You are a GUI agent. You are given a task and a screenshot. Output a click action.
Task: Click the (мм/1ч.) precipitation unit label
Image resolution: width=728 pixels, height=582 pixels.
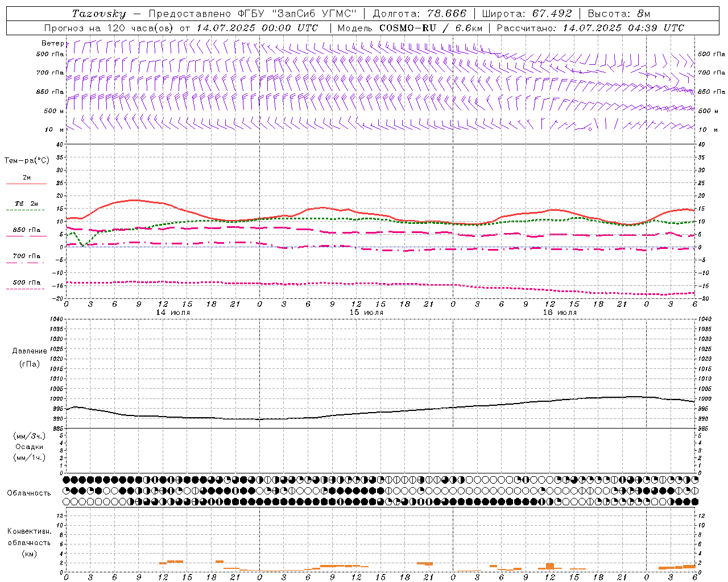(30, 458)
